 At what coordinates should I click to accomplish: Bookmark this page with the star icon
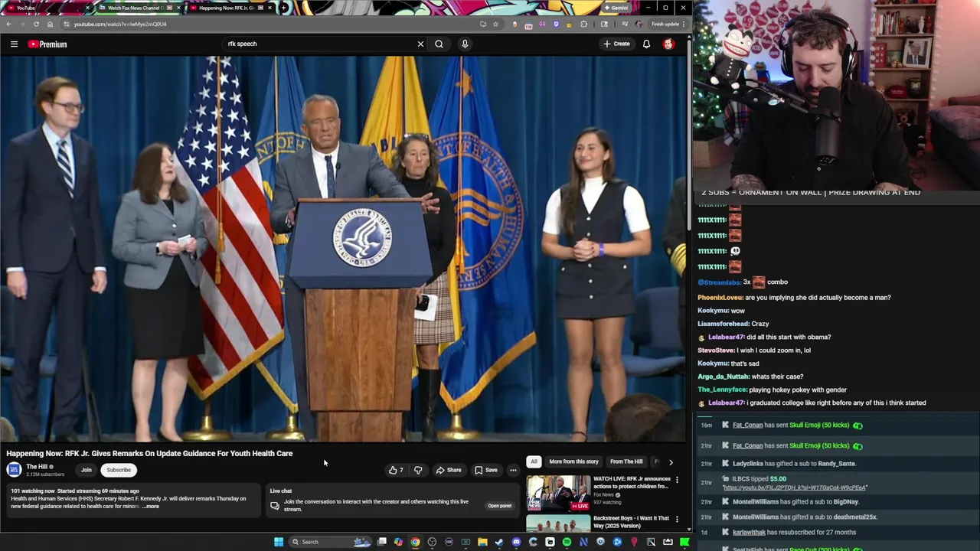495,24
